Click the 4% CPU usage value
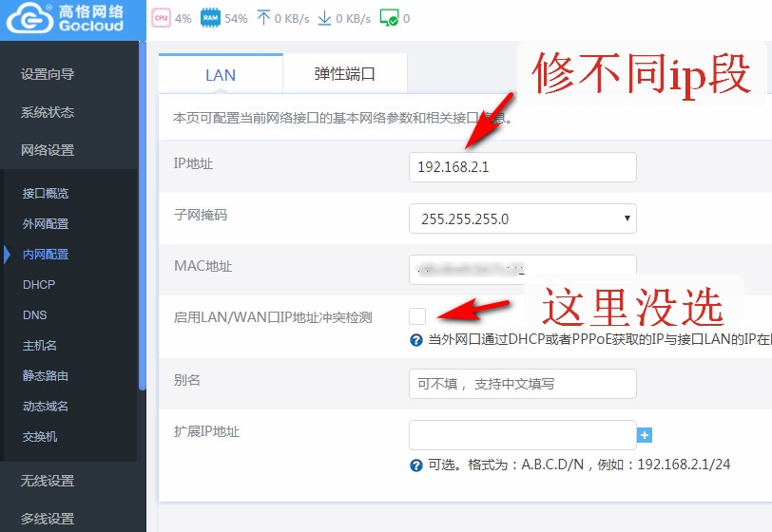772x532 pixels. click(183, 19)
